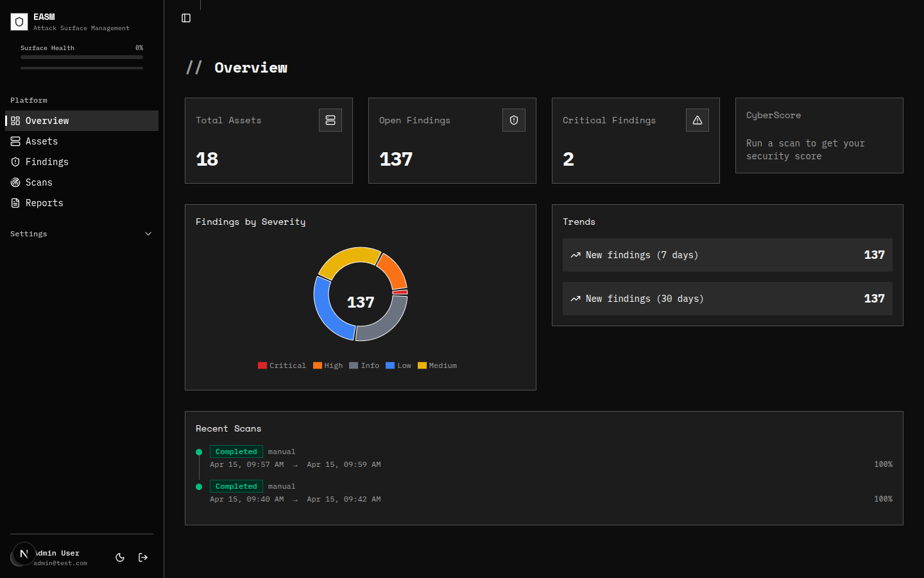Open the Open Findings card
Viewport: 924px width, 578px height.
(x=452, y=141)
